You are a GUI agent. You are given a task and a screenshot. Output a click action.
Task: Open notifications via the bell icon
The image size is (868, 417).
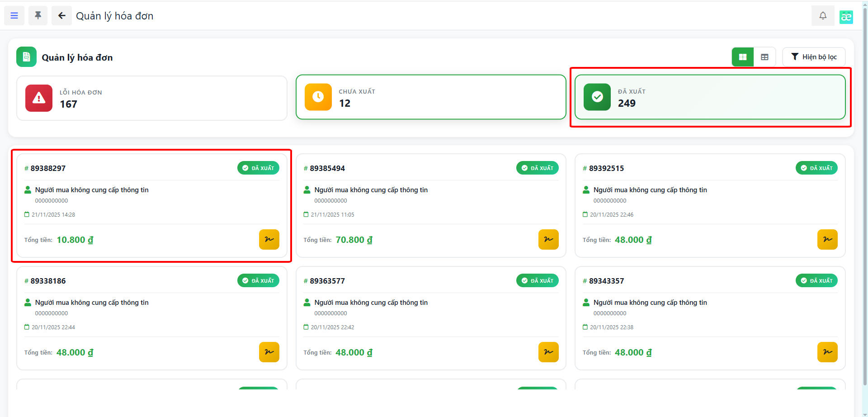pos(823,16)
